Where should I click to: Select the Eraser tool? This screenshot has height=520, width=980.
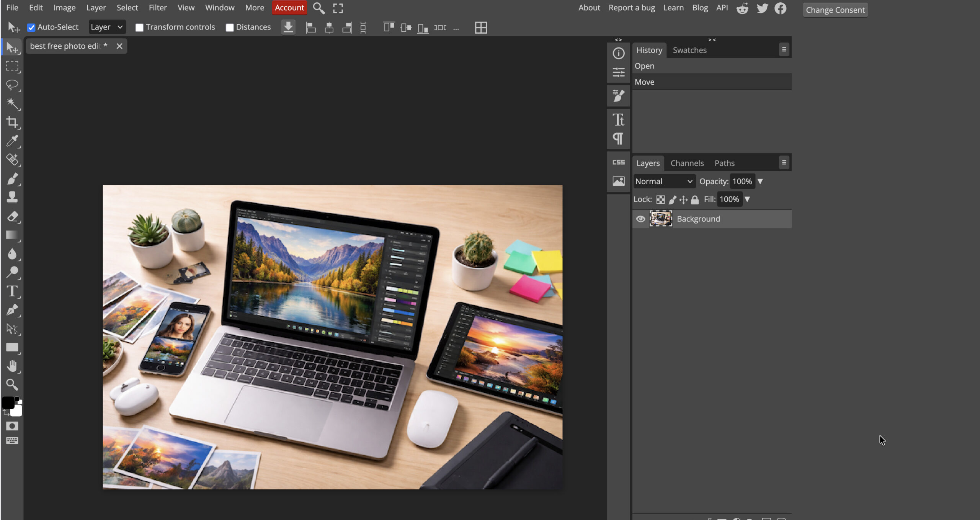click(x=13, y=216)
